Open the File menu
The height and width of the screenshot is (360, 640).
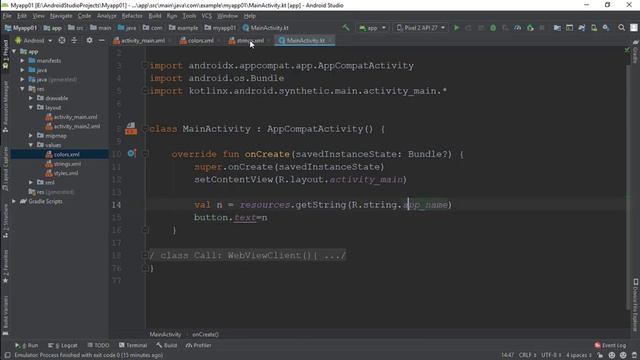(7, 16)
